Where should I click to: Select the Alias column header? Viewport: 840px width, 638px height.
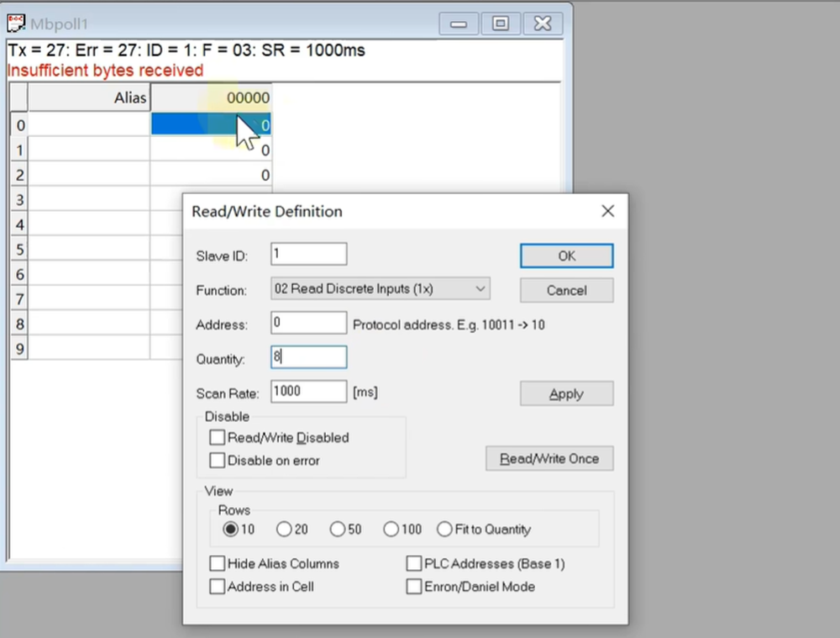[89, 98]
